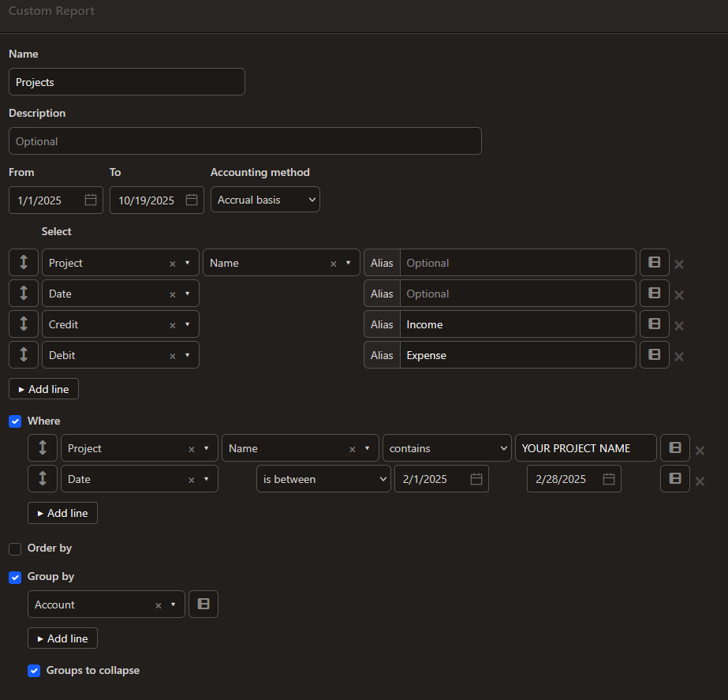Click the empty Alias field in Date row
Screen dimensions: 728x700
click(x=517, y=293)
